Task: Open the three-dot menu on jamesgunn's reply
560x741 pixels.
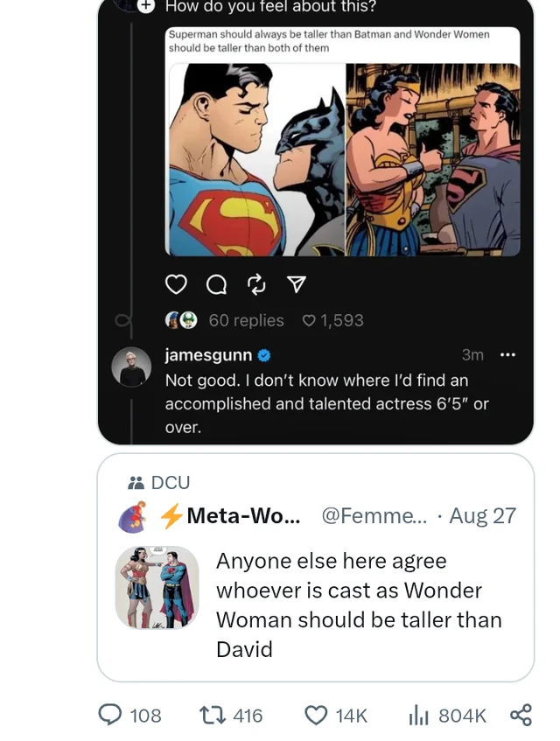Action: pyautogui.click(x=507, y=354)
